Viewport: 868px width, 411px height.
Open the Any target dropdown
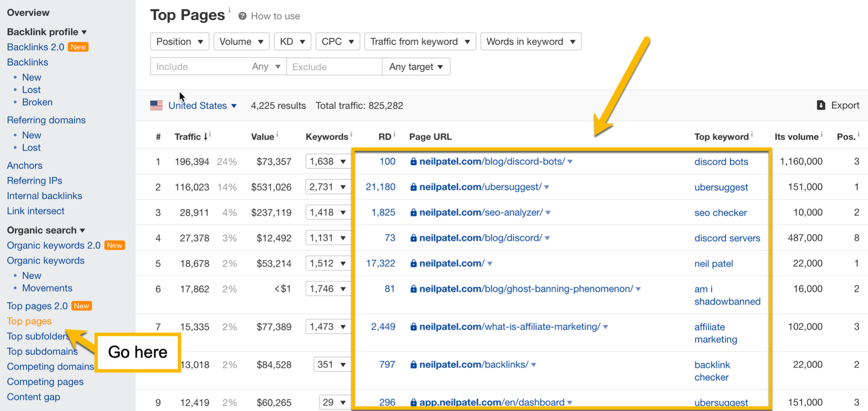[416, 67]
